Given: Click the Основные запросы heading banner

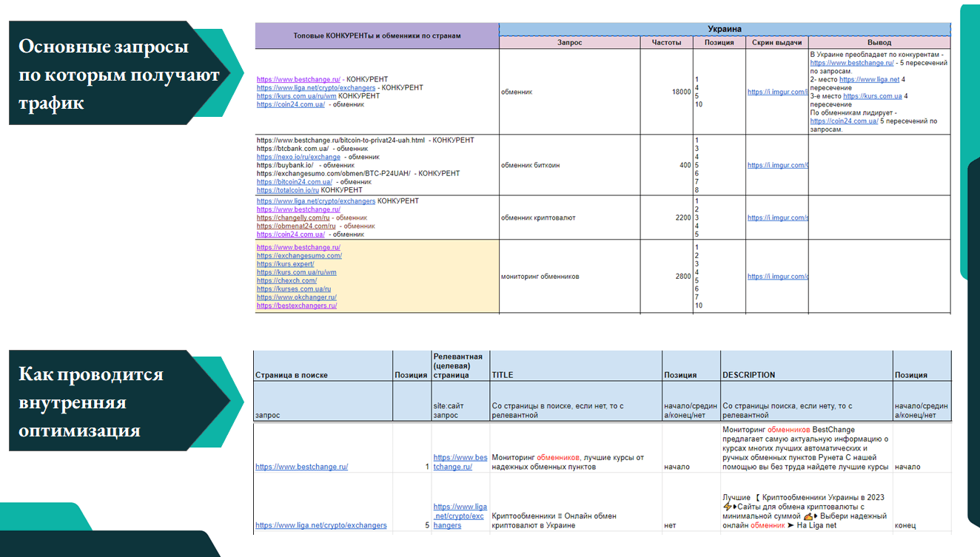Looking at the screenshot, I should 118,73.
